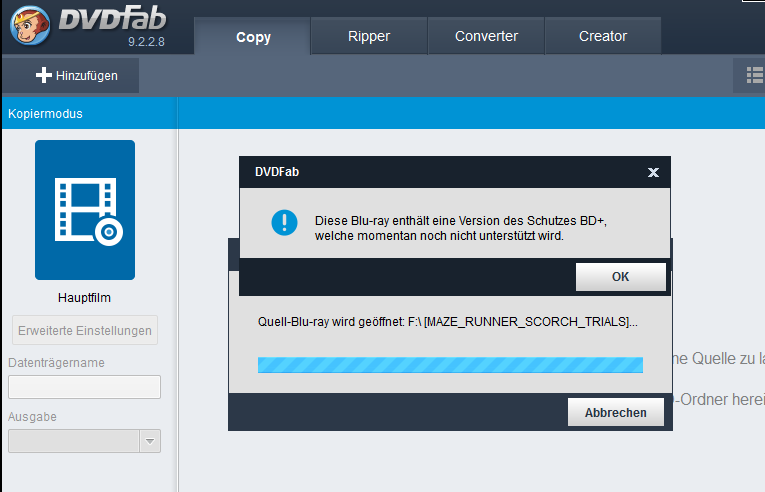Expand the Ausgabe dropdown arrow
This screenshot has width=765, height=492.
click(150, 441)
